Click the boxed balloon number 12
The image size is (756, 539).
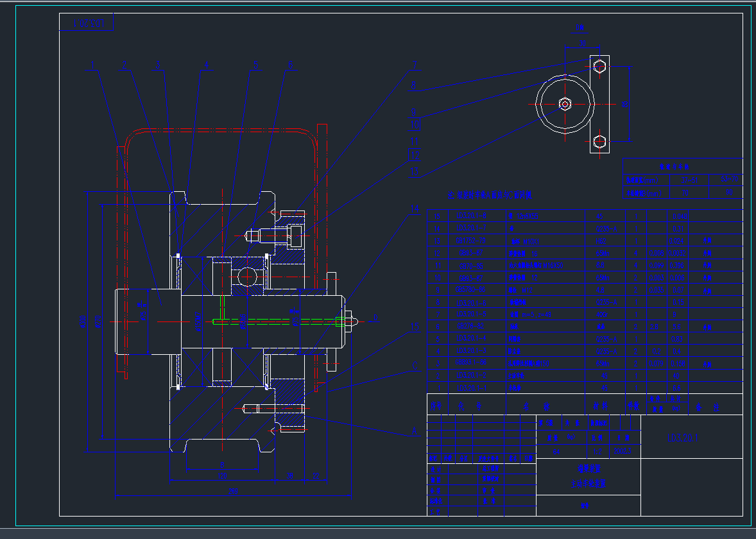tap(415, 155)
